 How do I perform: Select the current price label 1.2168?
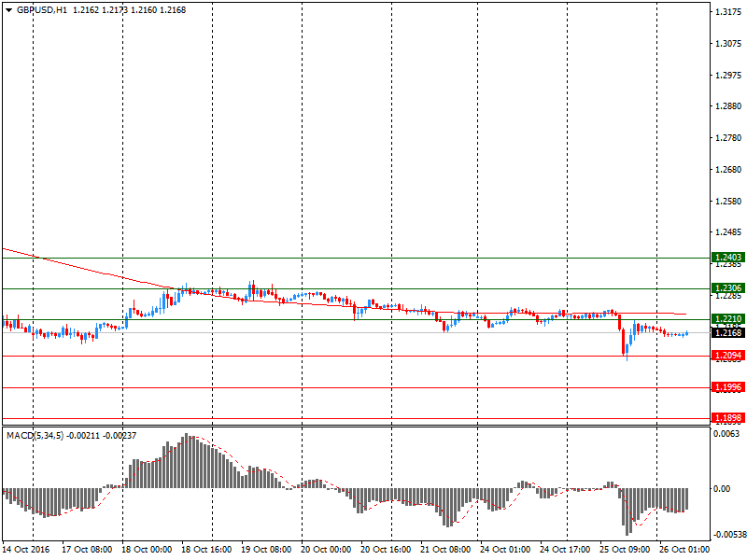coord(728,332)
